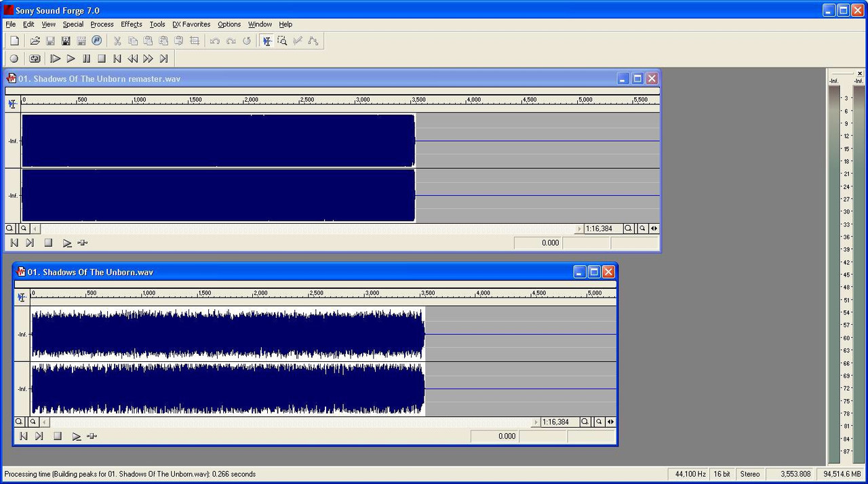Click the Pause button in the transport bar

click(x=86, y=59)
